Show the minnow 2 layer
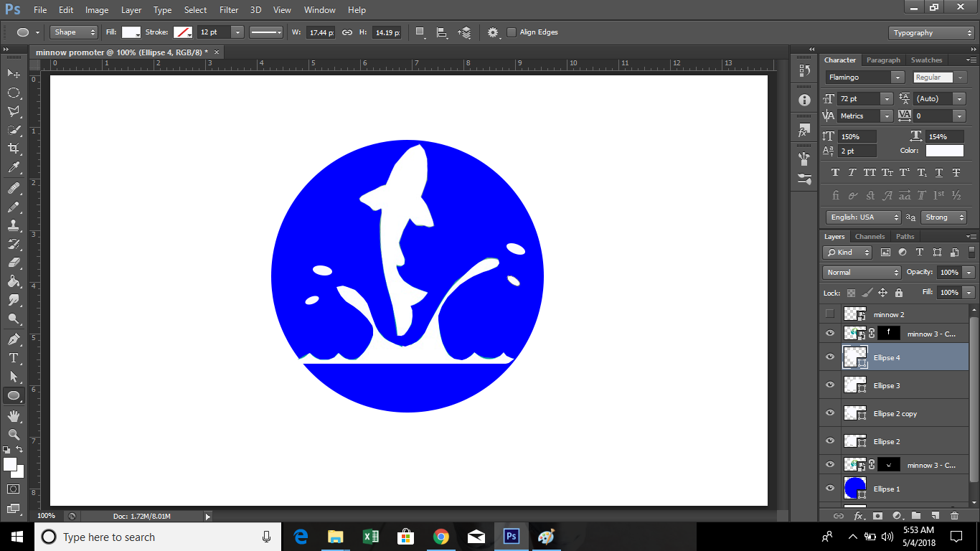Image resolution: width=980 pixels, height=551 pixels. pos(830,314)
